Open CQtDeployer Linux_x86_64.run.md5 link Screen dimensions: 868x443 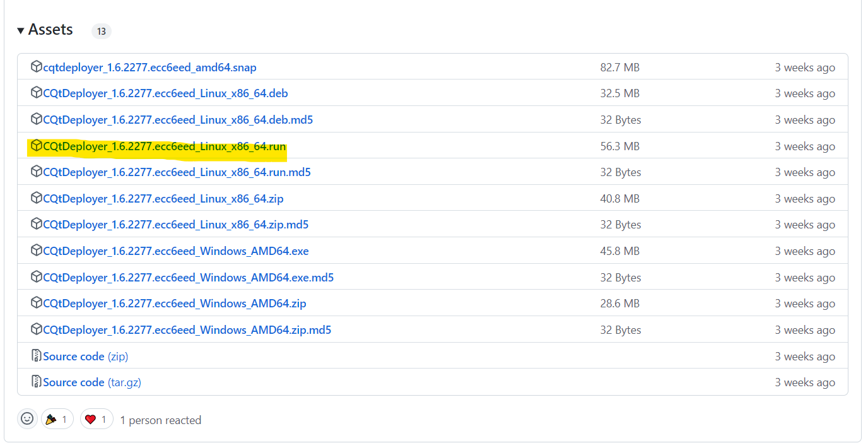[x=177, y=172]
